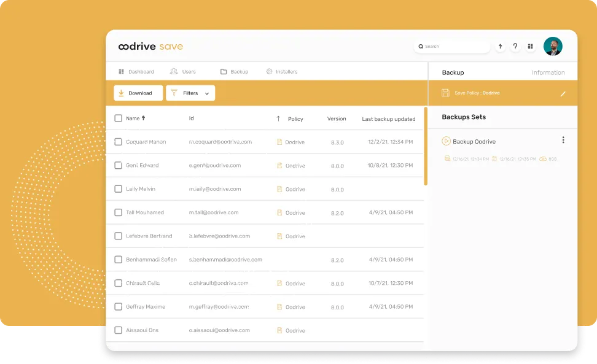Check the Aissaoui Ons row checkbox
The image size is (597, 364).
[x=119, y=330]
